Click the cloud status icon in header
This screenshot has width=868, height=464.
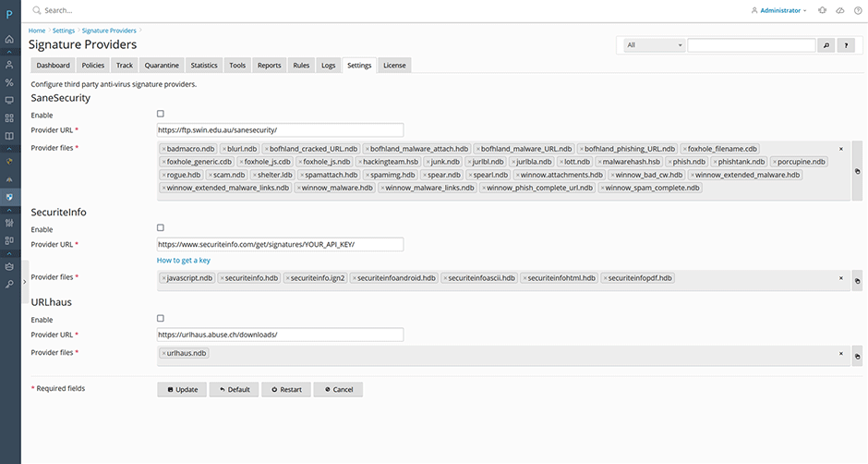(x=840, y=10)
